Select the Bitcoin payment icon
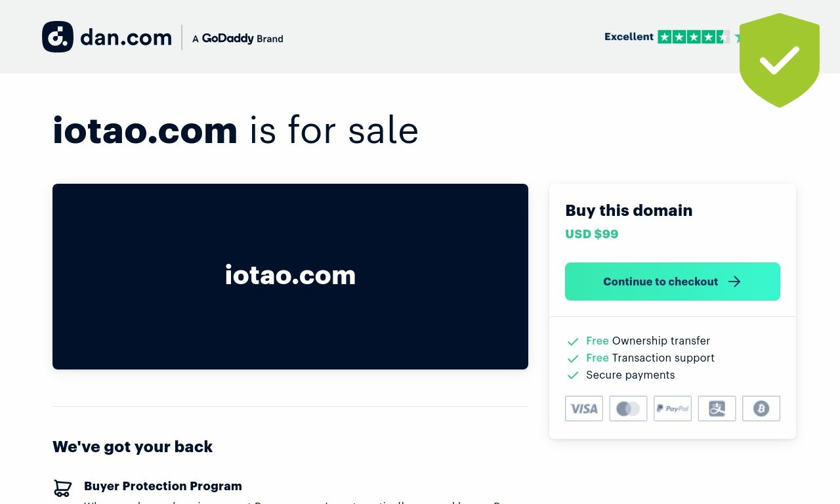Screen dimensions: 840x504 [x=761, y=408]
